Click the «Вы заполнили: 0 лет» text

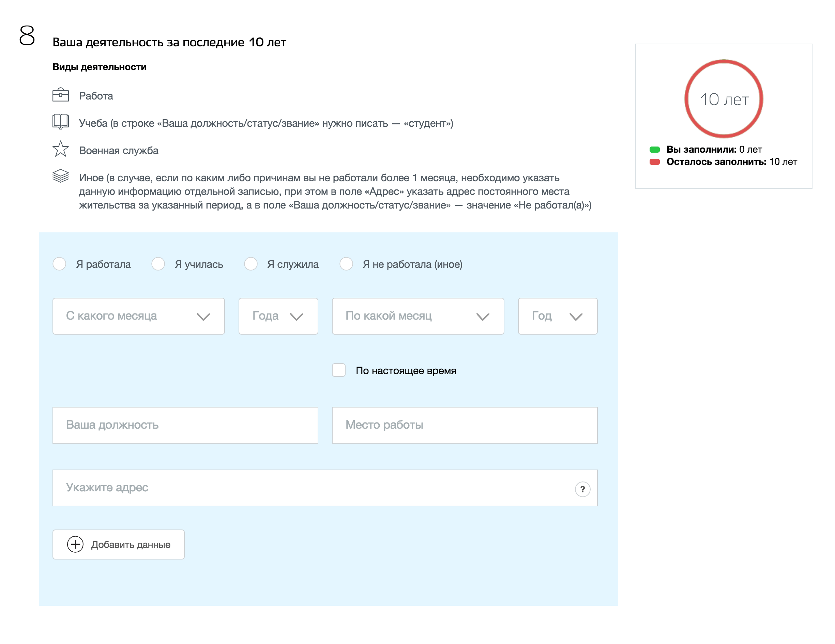pyautogui.click(x=714, y=150)
